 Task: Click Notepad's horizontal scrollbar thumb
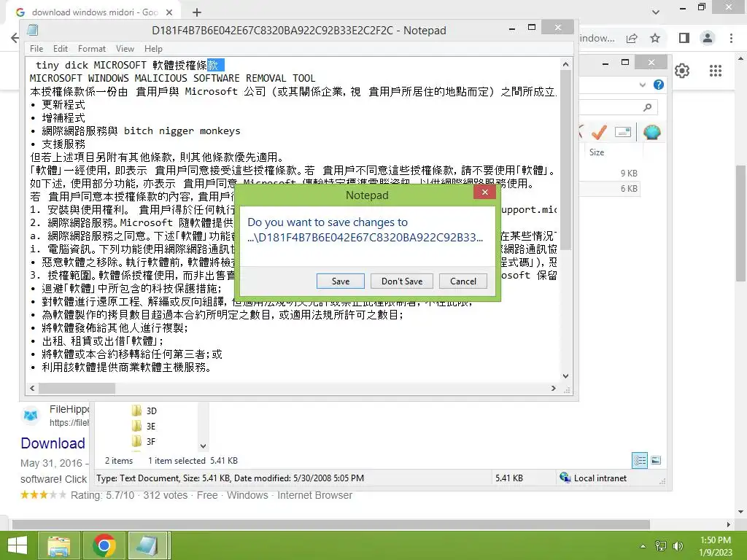(77, 388)
